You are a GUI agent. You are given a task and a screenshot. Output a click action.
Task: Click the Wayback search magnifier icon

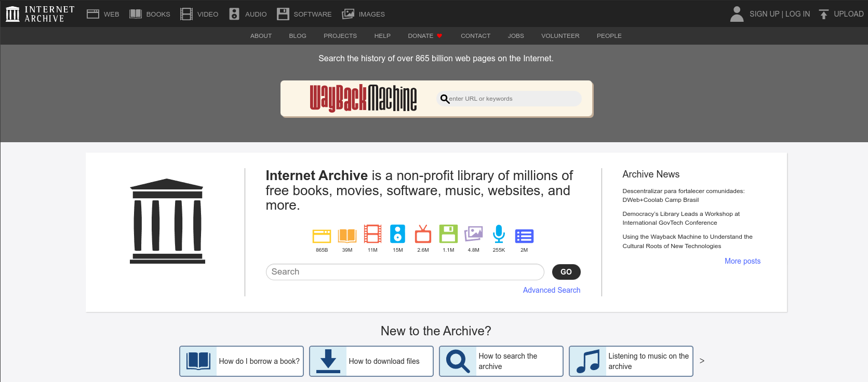point(445,99)
